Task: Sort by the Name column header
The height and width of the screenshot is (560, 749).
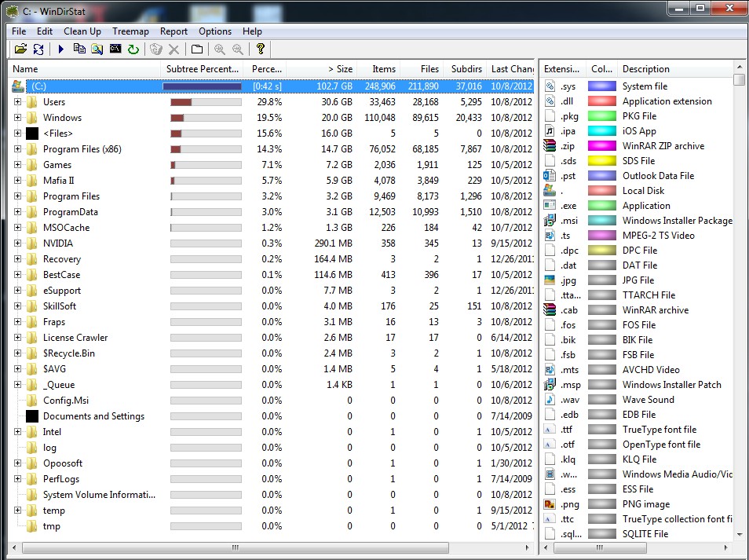Action: (84, 69)
